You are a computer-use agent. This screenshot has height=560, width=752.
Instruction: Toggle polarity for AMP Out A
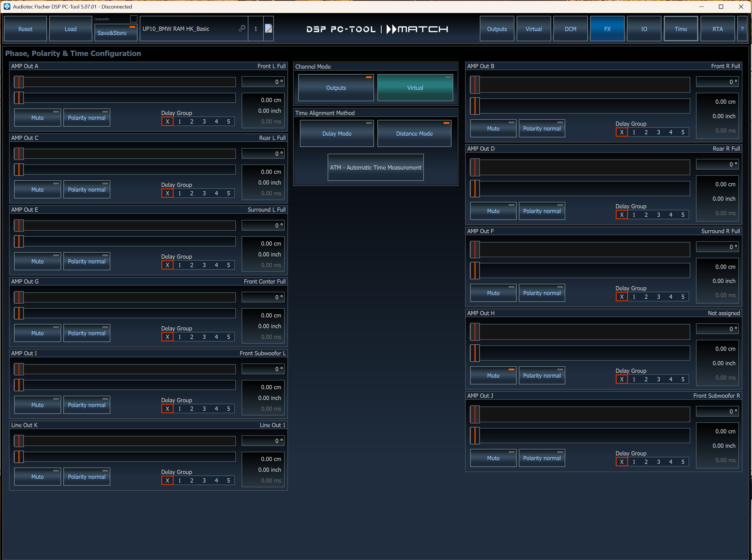(87, 118)
